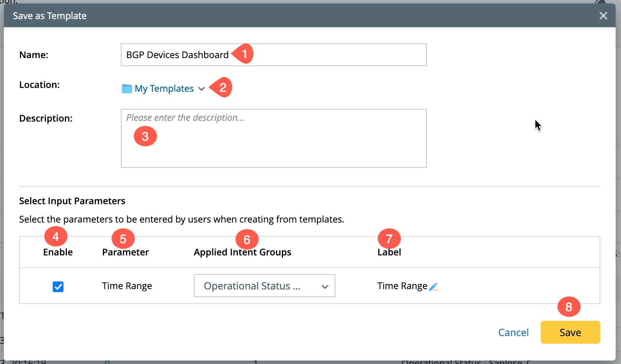Click the pencil edit icon beside Time Range label
The height and width of the screenshot is (364, 621).
click(434, 286)
